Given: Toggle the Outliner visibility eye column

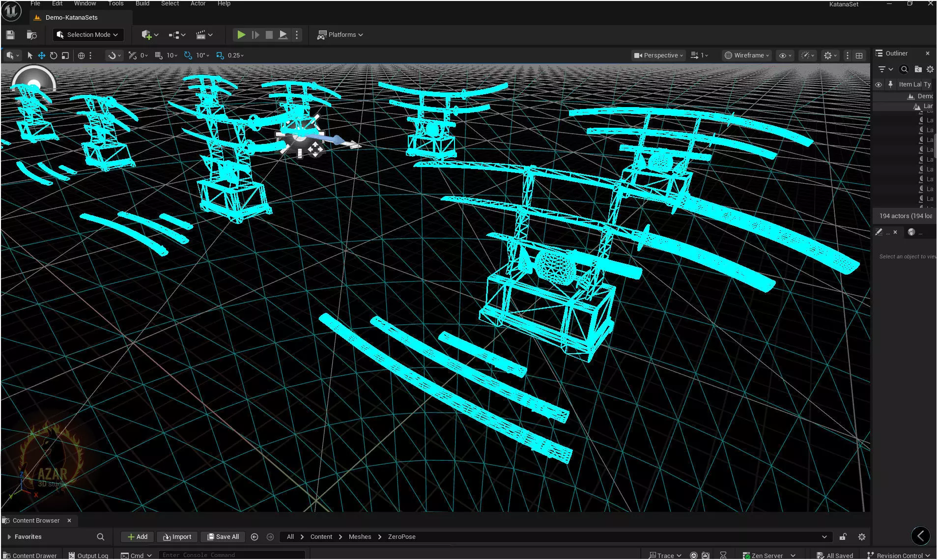Looking at the screenshot, I should pyautogui.click(x=879, y=84).
